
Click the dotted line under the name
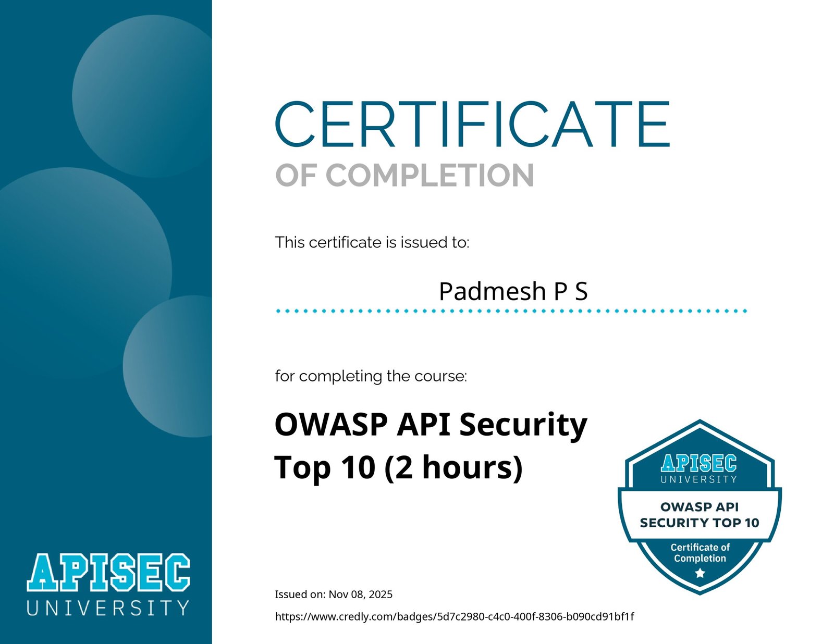point(511,311)
